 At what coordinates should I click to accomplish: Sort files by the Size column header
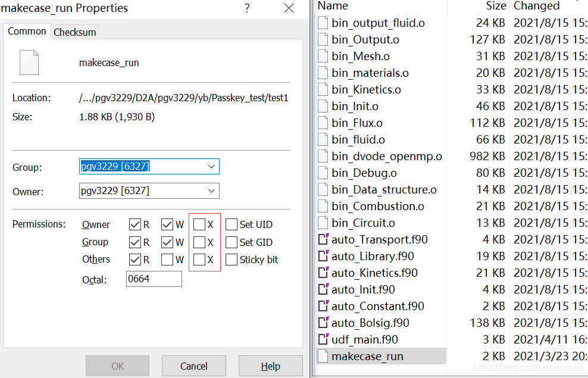click(478, 6)
